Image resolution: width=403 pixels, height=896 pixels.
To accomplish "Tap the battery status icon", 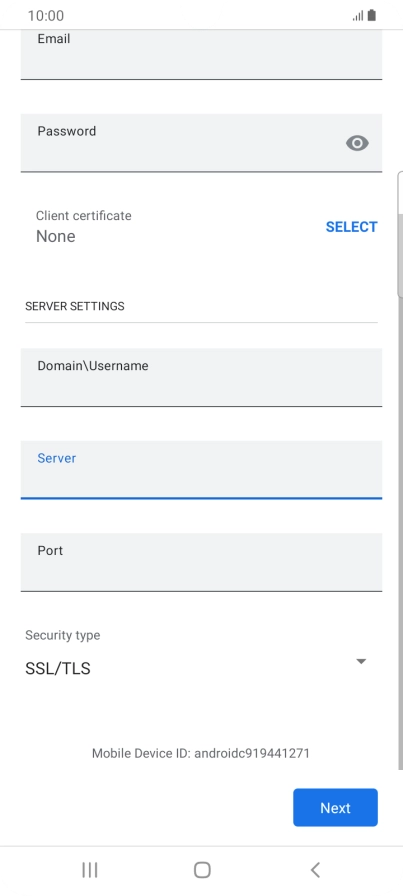I will tap(372, 15).
